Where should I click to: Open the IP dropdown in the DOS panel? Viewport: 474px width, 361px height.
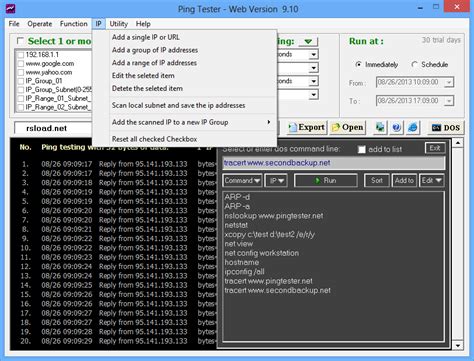point(276,180)
